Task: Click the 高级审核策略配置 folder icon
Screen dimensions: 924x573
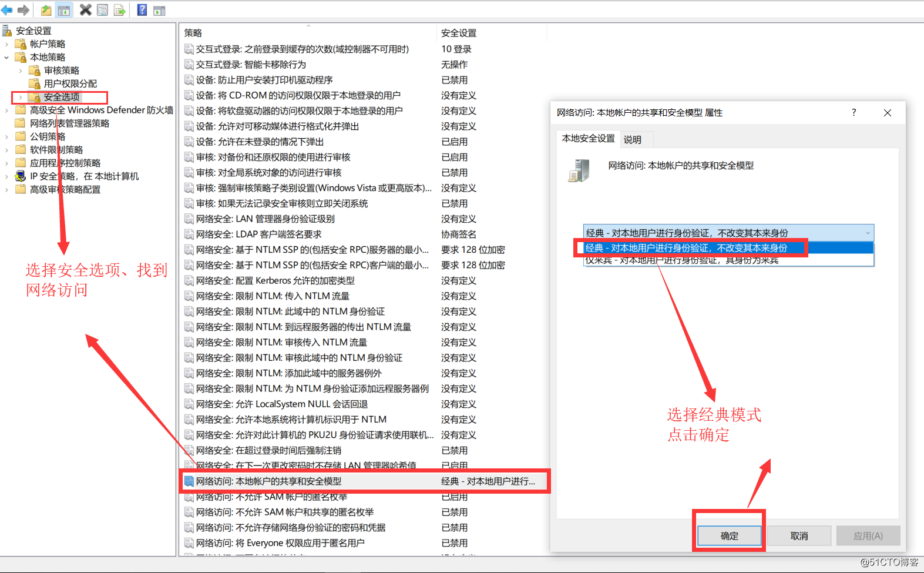Action: [x=21, y=189]
